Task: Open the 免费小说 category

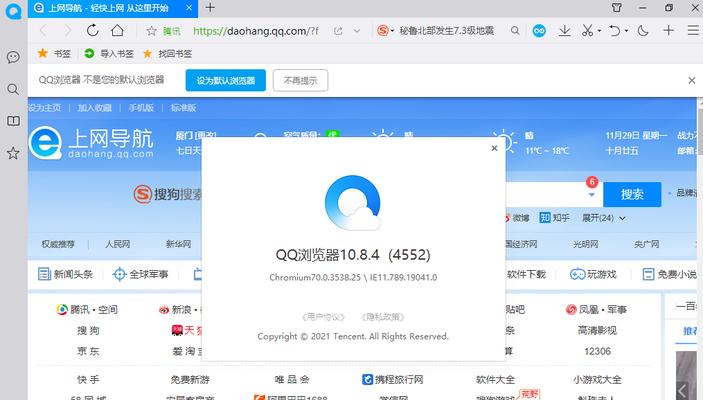Action: coord(670,274)
